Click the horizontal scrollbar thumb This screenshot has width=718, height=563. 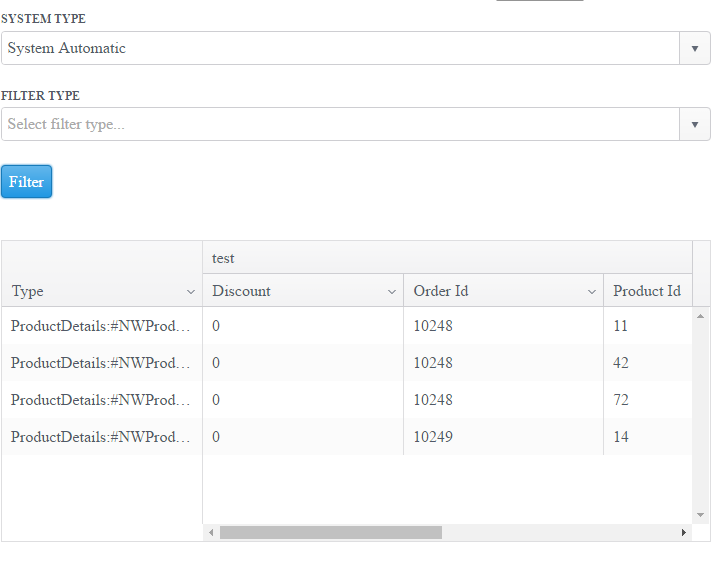330,533
